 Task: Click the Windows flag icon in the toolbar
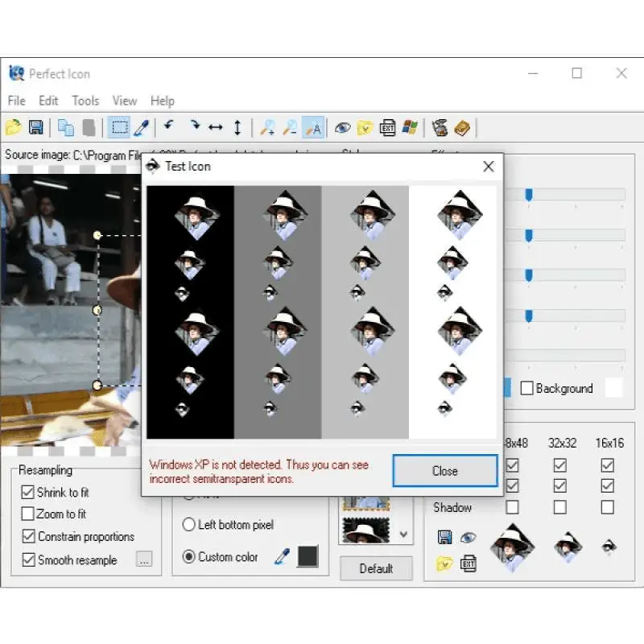coord(410,127)
